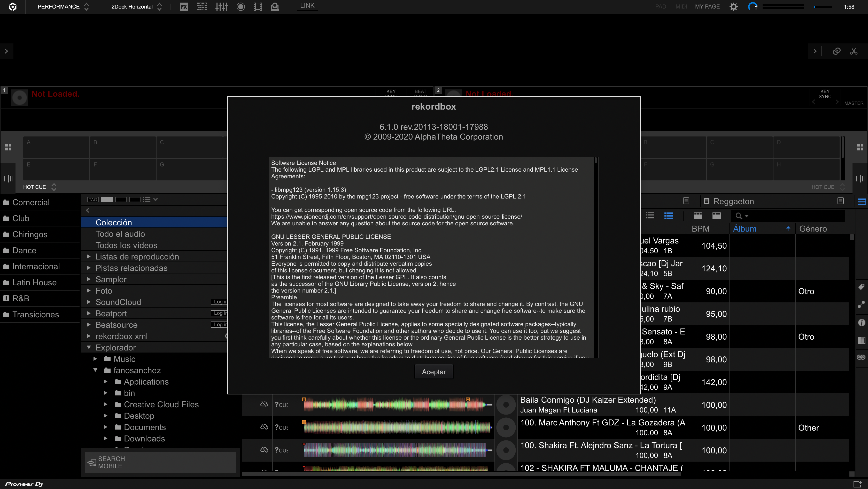This screenshot has height=489, width=868.
Task: Click deck 2 waveform bars icon
Action: tap(860, 178)
